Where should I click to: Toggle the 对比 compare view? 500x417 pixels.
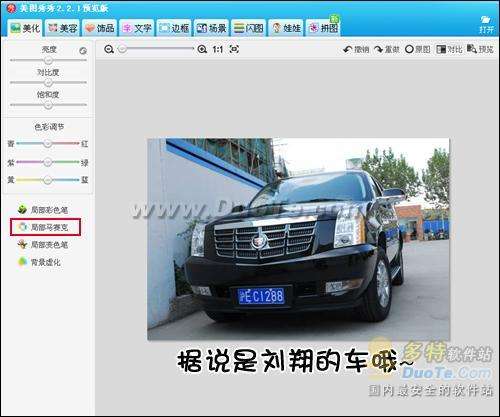click(x=449, y=50)
